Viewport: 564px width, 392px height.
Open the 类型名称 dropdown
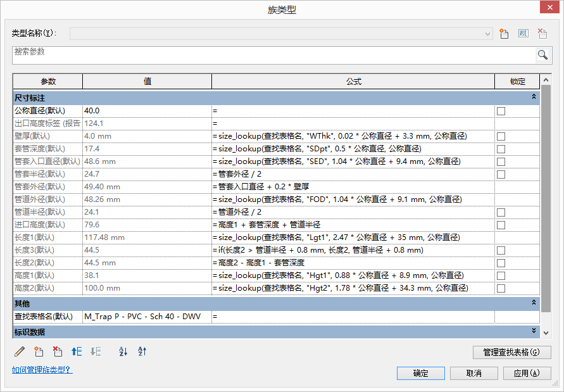(487, 34)
